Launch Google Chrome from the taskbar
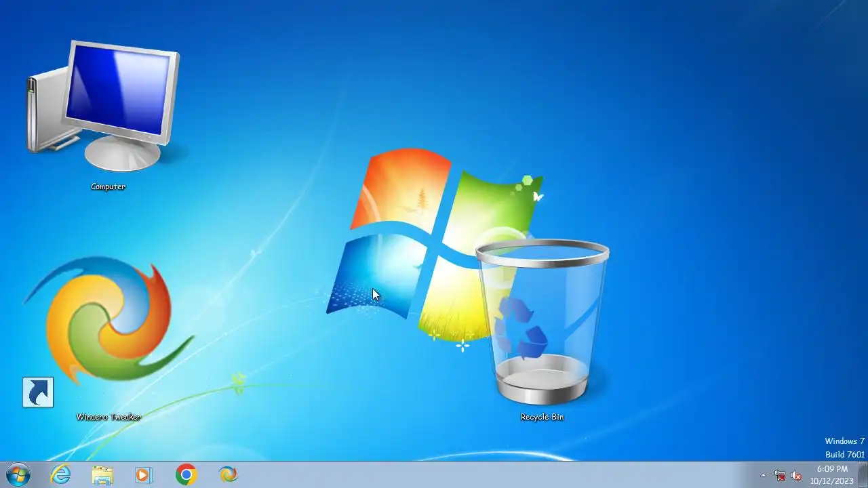868x488 pixels. (186, 474)
